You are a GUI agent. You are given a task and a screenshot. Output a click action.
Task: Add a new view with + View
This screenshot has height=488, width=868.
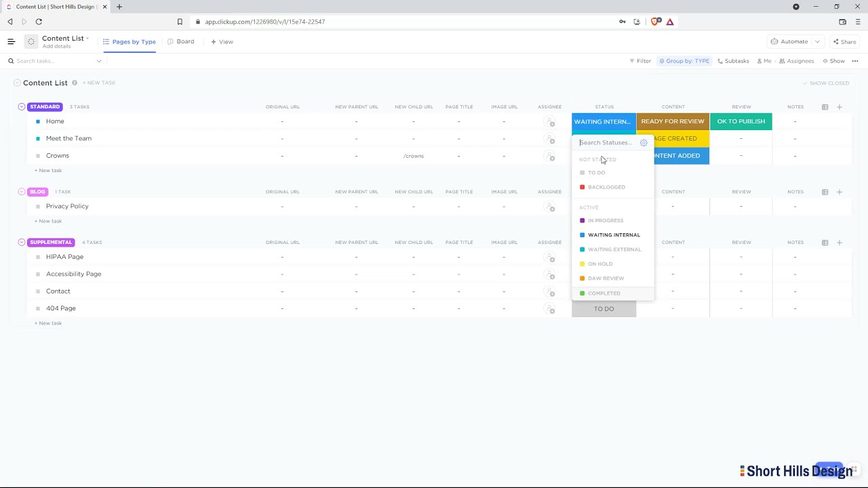coord(222,42)
